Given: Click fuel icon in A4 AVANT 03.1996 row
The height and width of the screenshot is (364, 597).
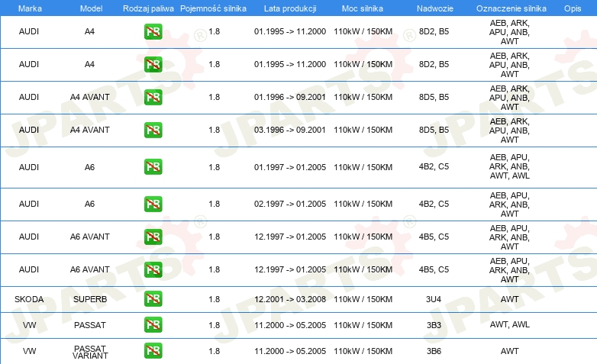Looking at the screenshot, I should tap(153, 130).
